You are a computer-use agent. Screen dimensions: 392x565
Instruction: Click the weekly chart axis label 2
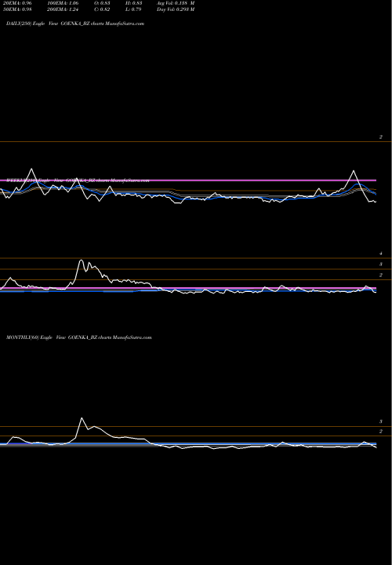pos(381,275)
